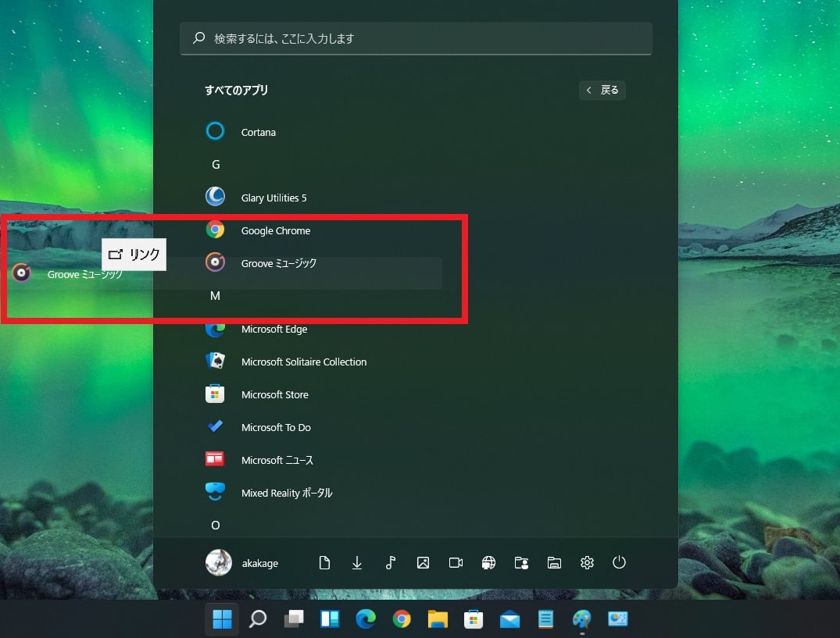Screen dimensions: 840x638
Task: Open File Explorer from the taskbar
Action: click(x=438, y=618)
